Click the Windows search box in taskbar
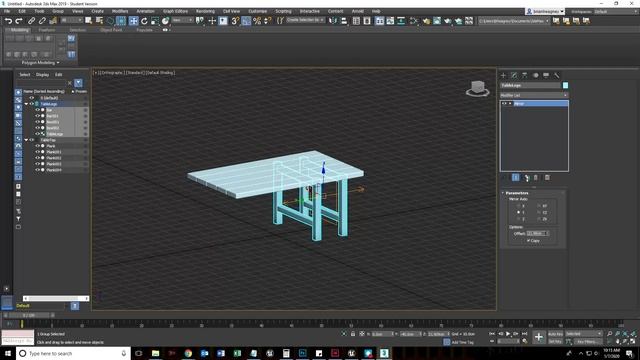Screen dimensions: 640x360 [73, 353]
